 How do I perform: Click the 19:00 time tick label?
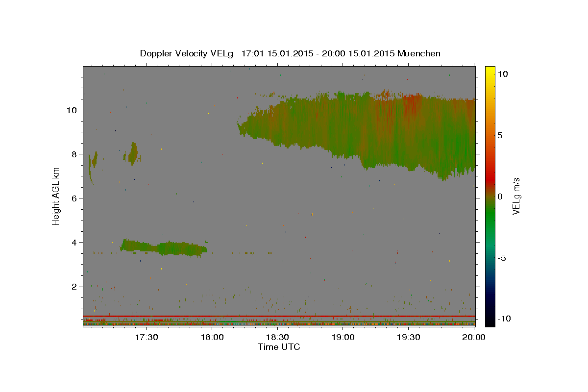[x=343, y=337]
